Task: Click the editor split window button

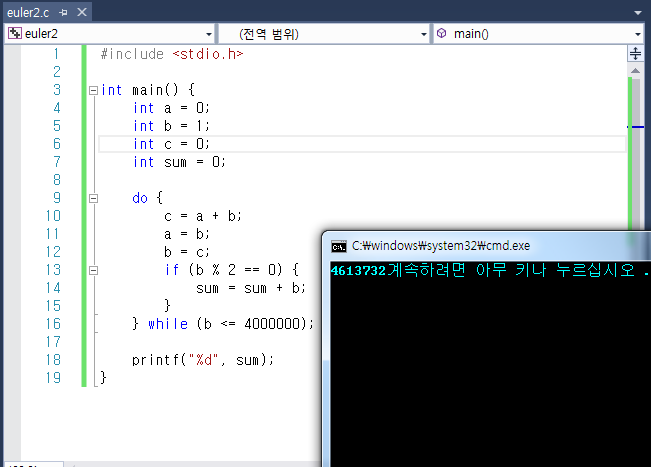Action: click(635, 54)
